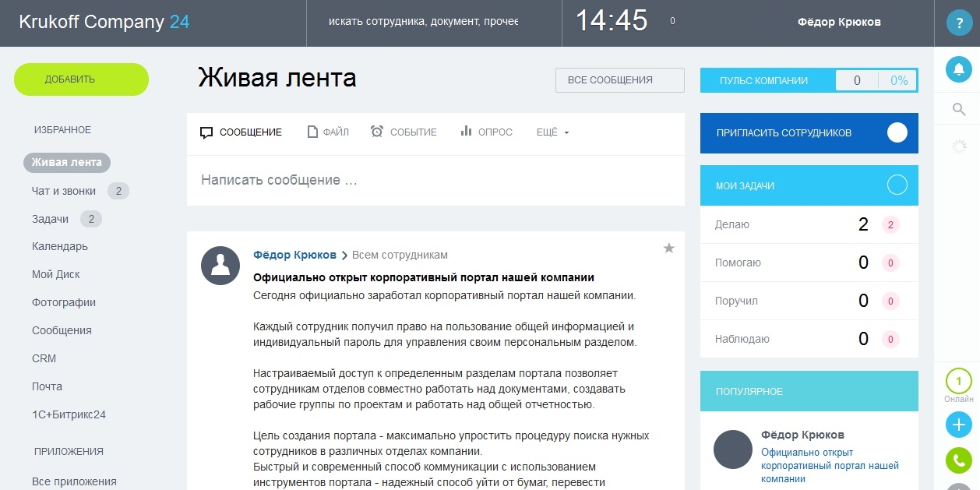The height and width of the screenshot is (490, 980).
Task: Open the Фёдор Крюков author link in post
Action: 295,255
